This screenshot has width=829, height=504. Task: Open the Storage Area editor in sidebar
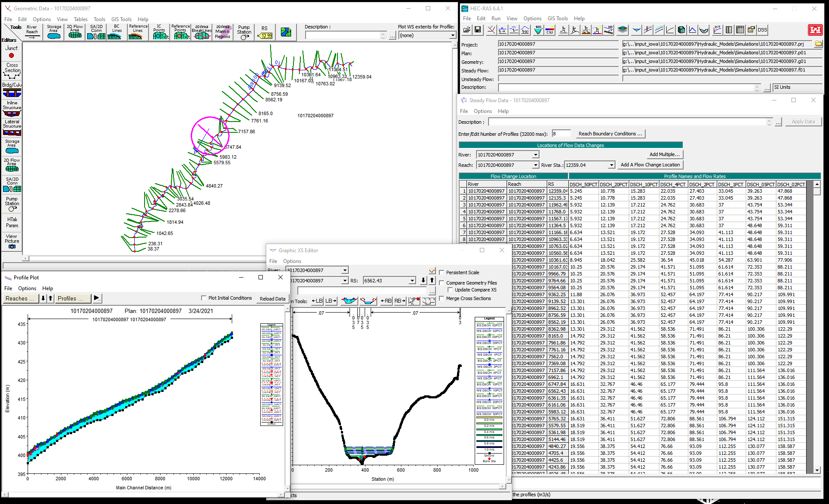click(x=12, y=146)
